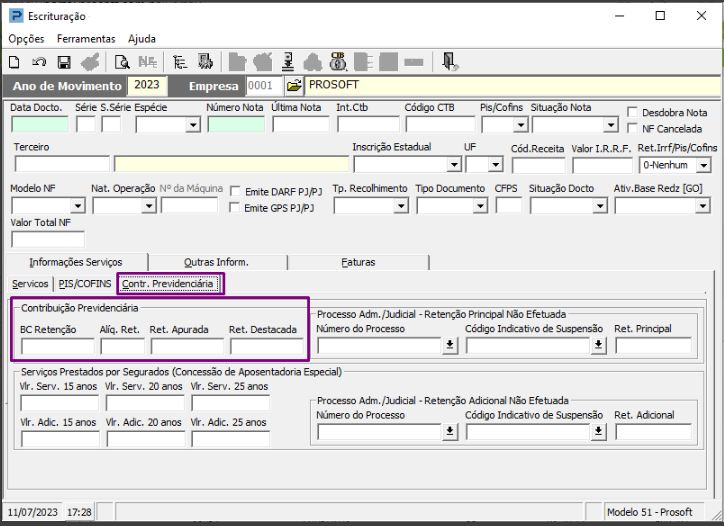The height and width of the screenshot is (526, 724).
Task: Click lookup button beside first Número do Processo
Action: tap(450, 346)
